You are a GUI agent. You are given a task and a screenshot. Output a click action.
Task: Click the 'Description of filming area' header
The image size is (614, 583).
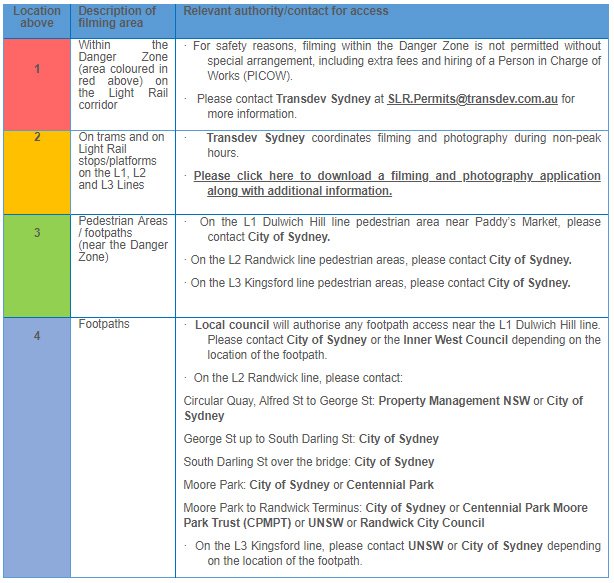click(117, 17)
